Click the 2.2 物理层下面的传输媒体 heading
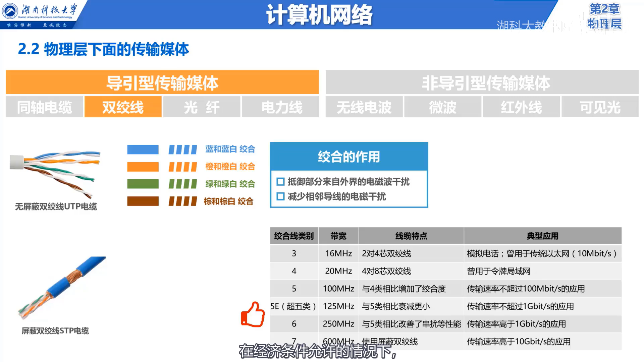The image size is (644, 362). (103, 49)
